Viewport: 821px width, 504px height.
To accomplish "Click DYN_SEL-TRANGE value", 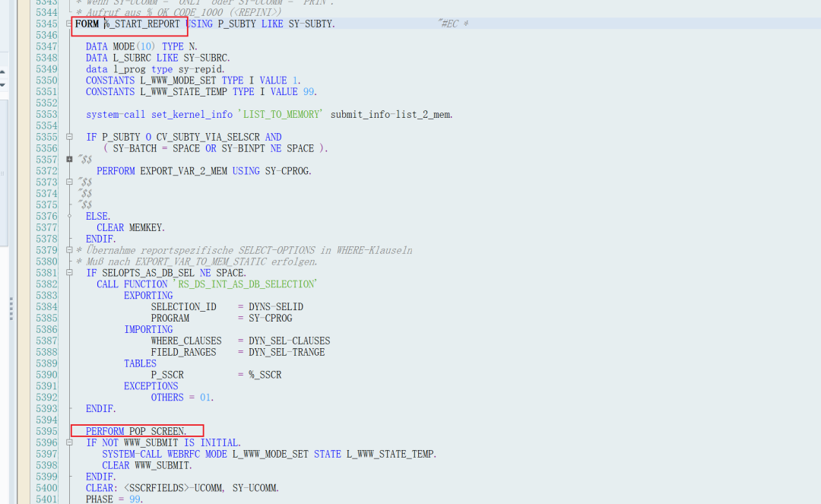I will pyautogui.click(x=287, y=352).
